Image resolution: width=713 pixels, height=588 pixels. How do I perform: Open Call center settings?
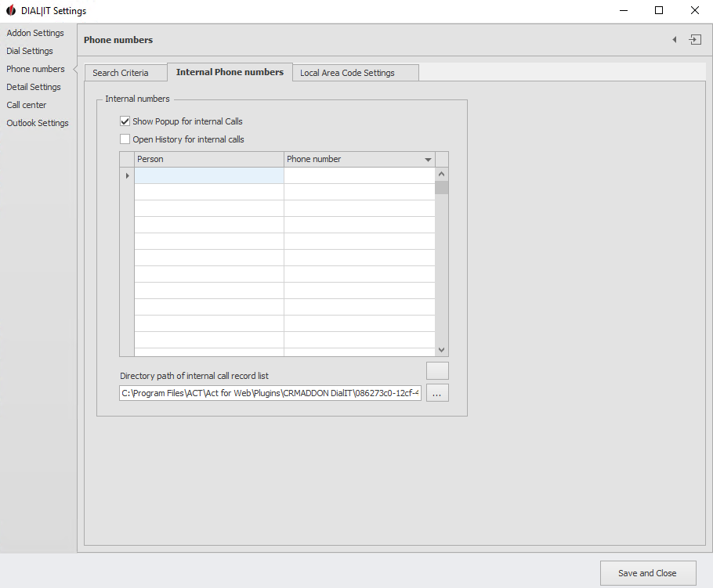coord(27,105)
